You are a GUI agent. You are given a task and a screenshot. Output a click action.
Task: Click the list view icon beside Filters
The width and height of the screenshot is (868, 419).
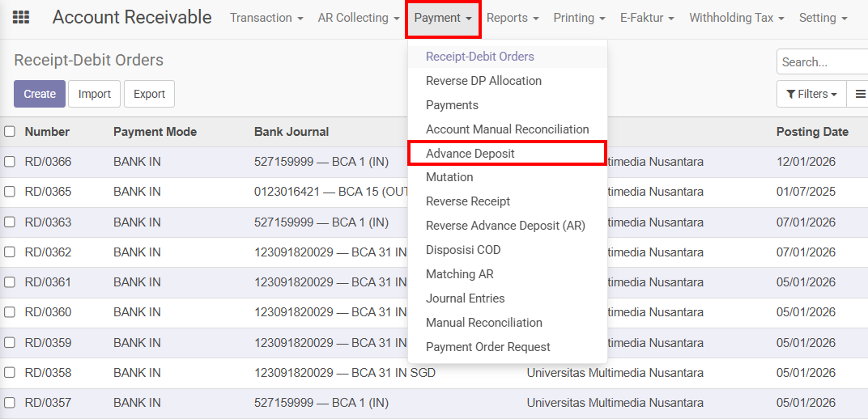click(x=859, y=94)
